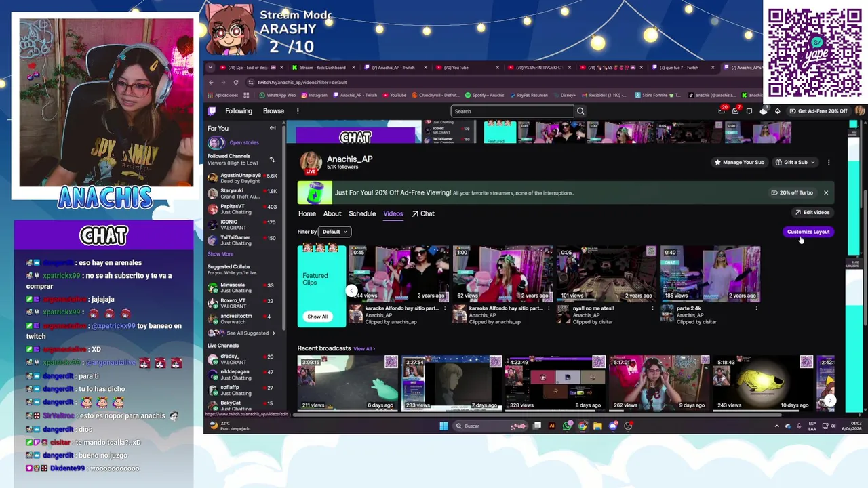The image size is (868, 488).
Task: Sort followed channels by viewers
Action: (x=272, y=159)
